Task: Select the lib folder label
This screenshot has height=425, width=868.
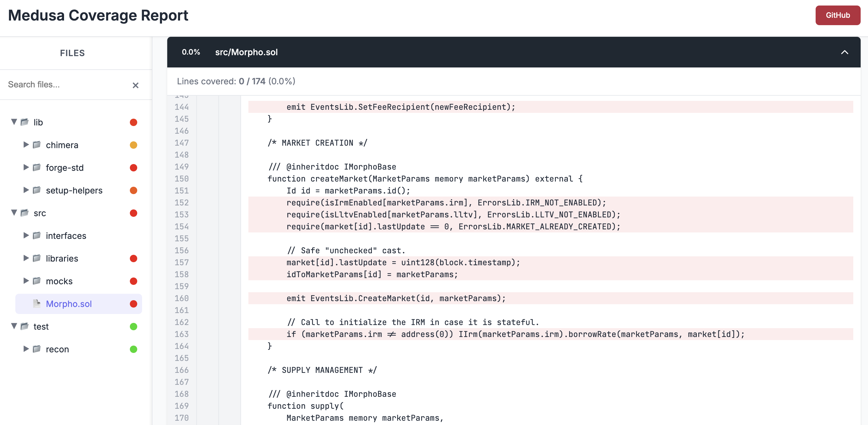Action: (38, 122)
